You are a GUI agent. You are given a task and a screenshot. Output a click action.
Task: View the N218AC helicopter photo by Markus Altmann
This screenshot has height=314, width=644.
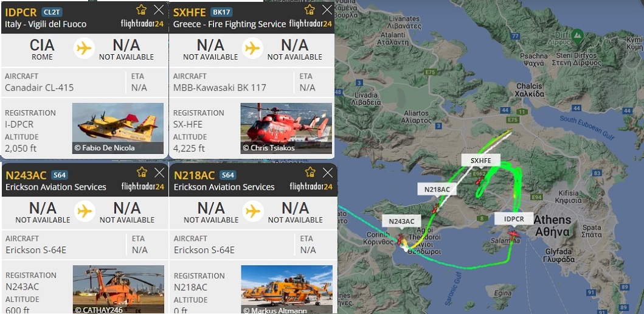pos(286,289)
